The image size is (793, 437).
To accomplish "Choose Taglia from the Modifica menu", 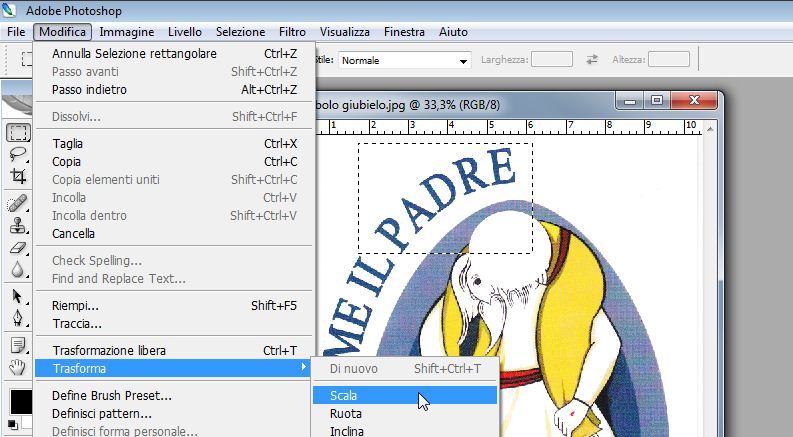I will (x=174, y=144).
